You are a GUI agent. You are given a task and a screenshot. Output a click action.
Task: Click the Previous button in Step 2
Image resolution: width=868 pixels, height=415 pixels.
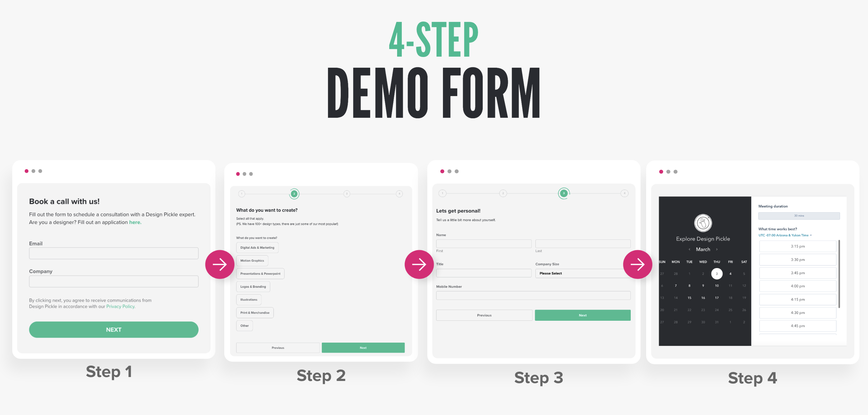pyautogui.click(x=277, y=348)
